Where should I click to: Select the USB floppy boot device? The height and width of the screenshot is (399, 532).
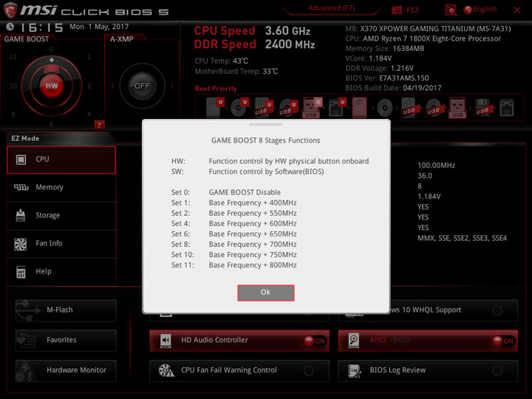[482, 108]
